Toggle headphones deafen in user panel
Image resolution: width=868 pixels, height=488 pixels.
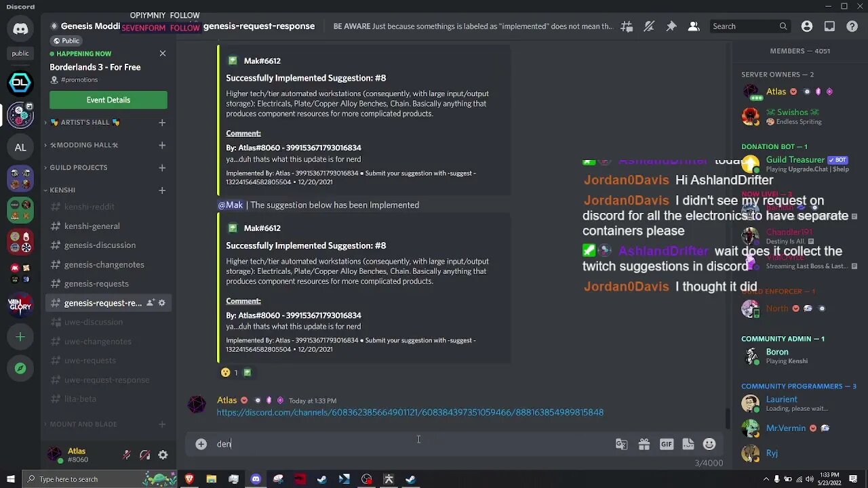(x=144, y=455)
